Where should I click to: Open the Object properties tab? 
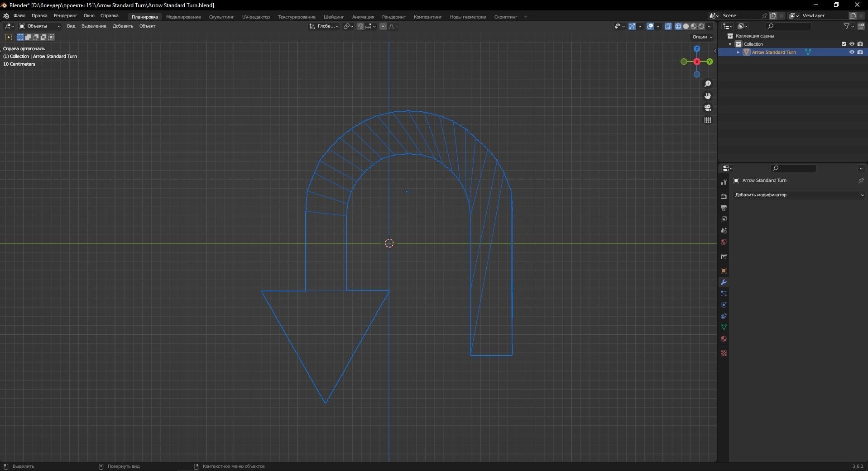point(724,271)
